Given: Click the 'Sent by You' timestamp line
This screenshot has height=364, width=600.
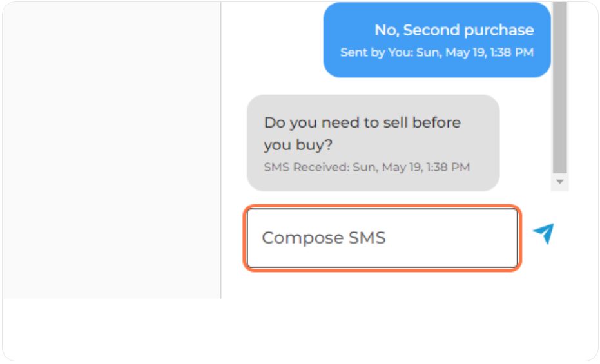Looking at the screenshot, I should 436,52.
